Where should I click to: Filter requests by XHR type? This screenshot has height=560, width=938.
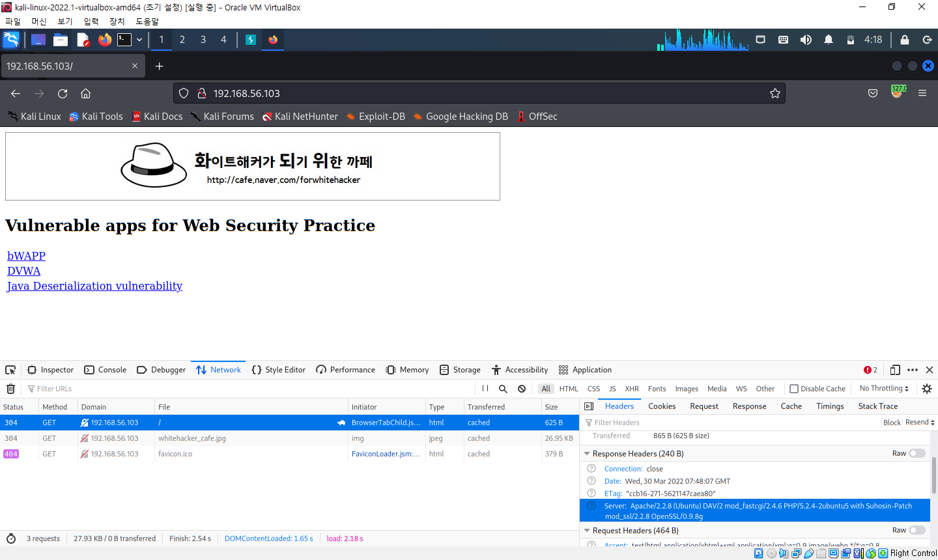tap(632, 389)
